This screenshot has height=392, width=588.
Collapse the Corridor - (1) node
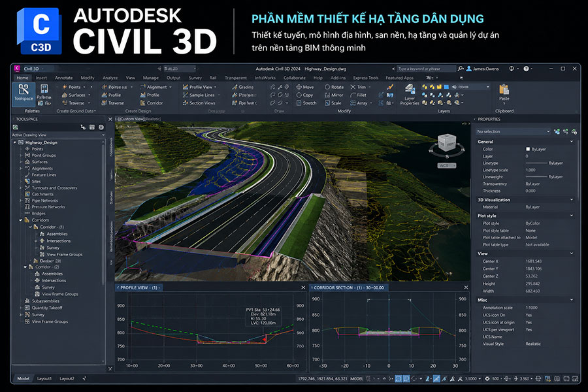(30, 227)
